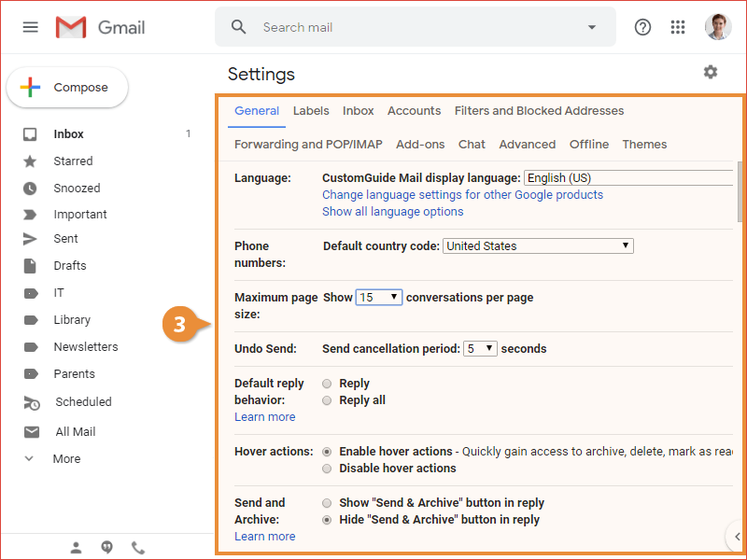Open the conversations per page dropdown
This screenshot has height=560, width=747.
(379, 297)
